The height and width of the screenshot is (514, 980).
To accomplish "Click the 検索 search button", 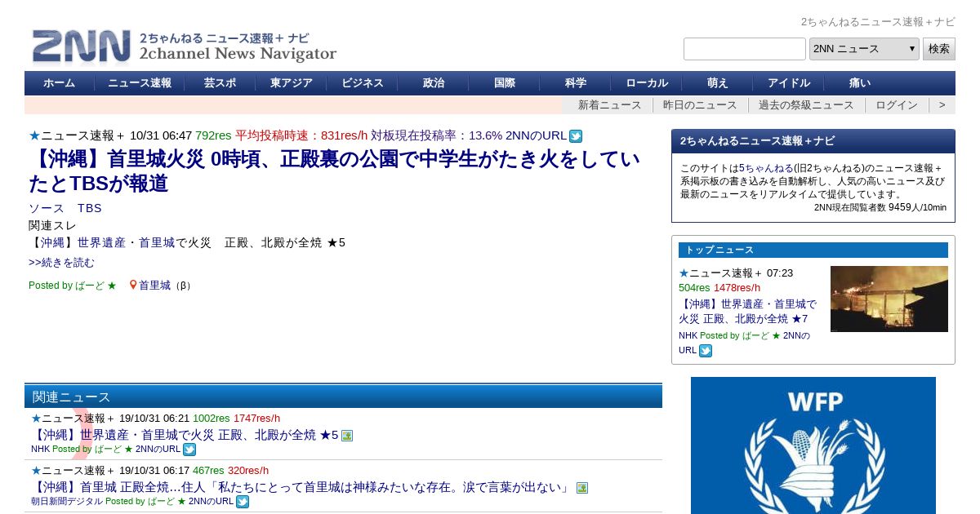I will [939, 49].
